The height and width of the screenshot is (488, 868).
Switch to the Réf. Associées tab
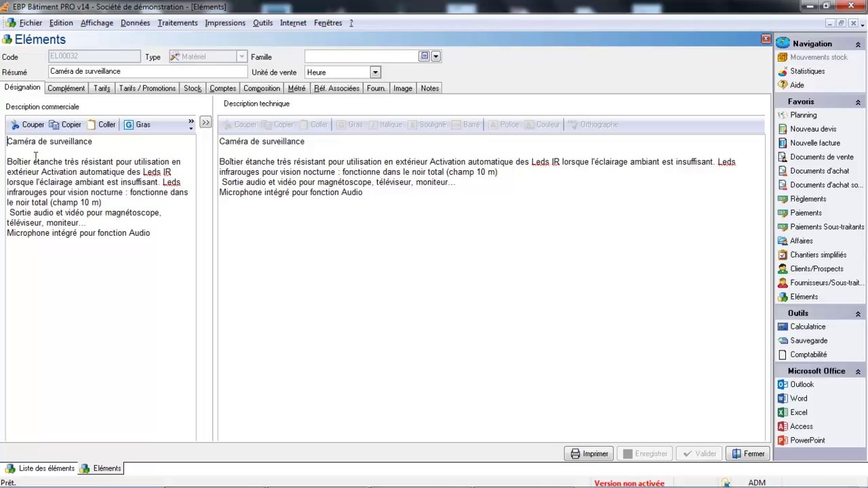(336, 89)
